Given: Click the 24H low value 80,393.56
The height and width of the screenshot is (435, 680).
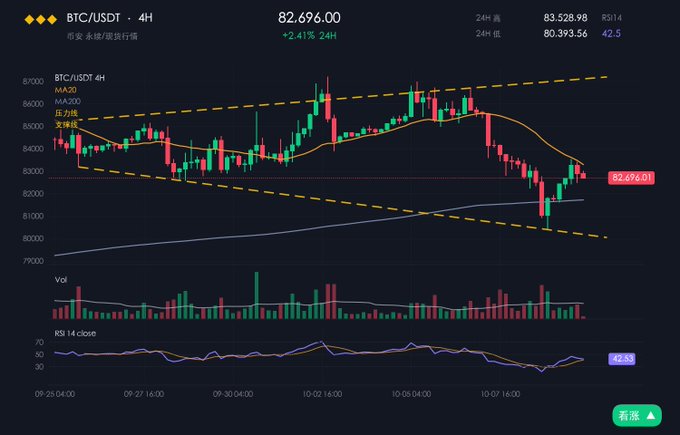Looking at the screenshot, I should 566,33.
